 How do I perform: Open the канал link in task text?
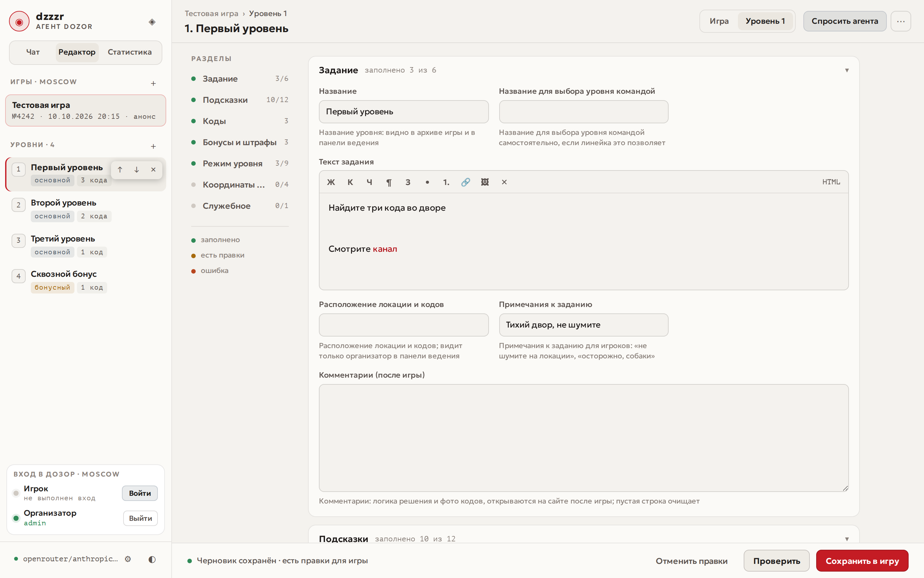(384, 249)
